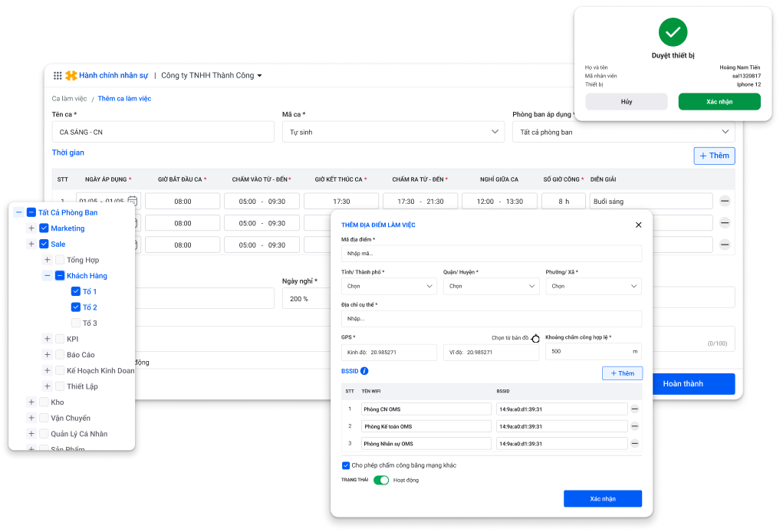Open the Tỉnh/Thành phố dropdown

[x=390, y=286]
